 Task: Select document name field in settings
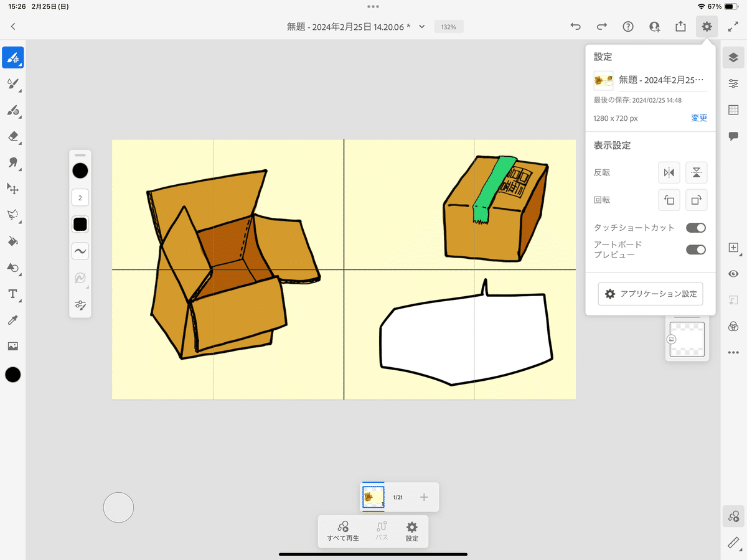coord(662,80)
